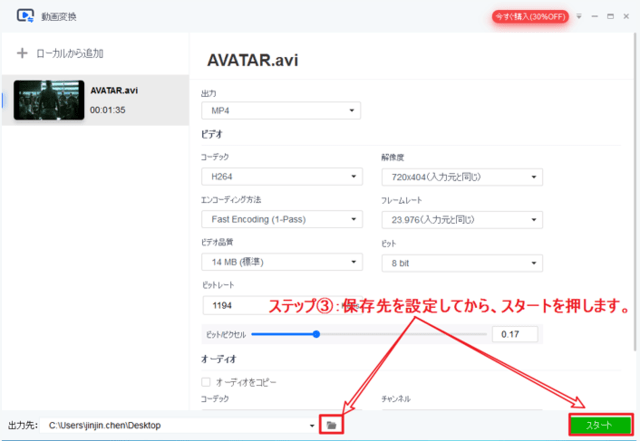Close the video converter window
Image resolution: width=640 pixels, height=441 pixels.
[x=627, y=17]
